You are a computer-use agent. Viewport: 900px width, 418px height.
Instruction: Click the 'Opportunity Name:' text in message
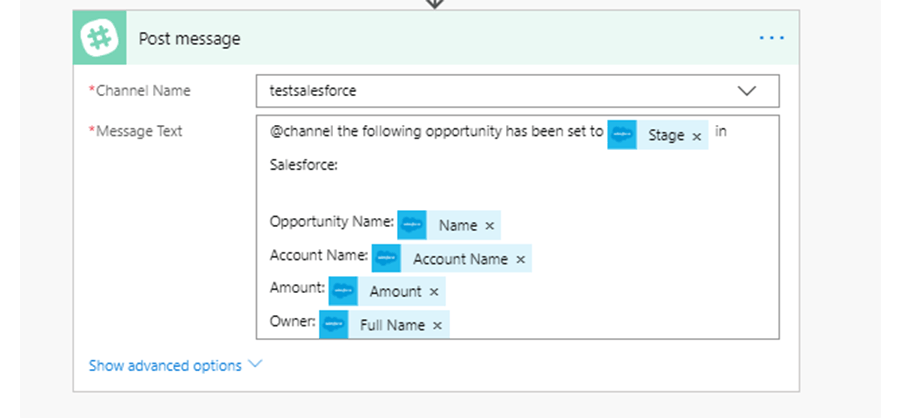[x=332, y=222]
